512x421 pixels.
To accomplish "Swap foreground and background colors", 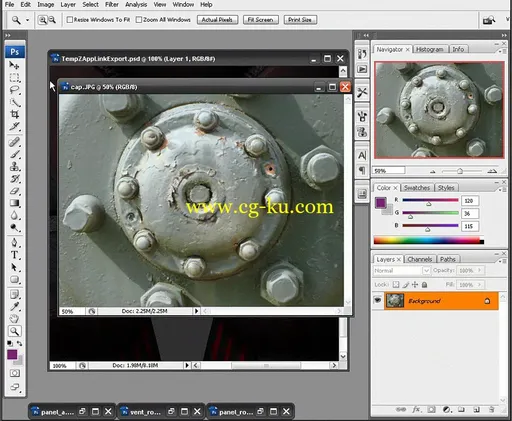I will (20, 343).
